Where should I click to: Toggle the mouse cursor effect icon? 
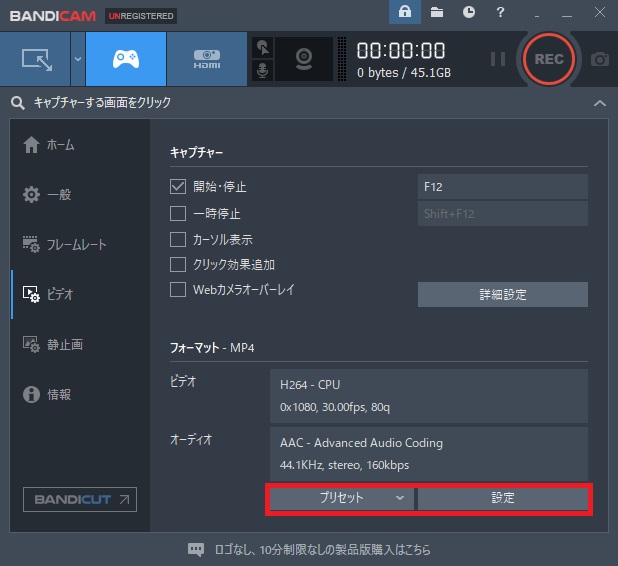click(x=262, y=48)
